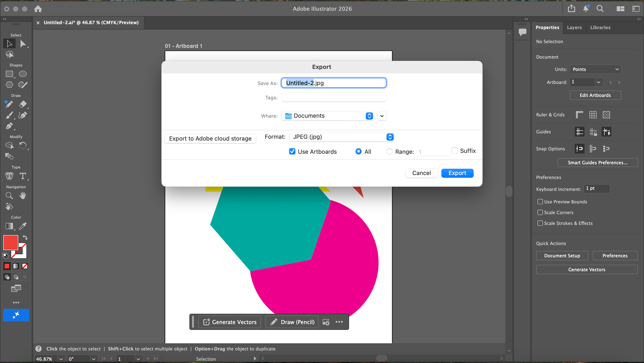Select the Direct Selection tool
Viewport: 644px width, 363px height.
click(x=23, y=44)
